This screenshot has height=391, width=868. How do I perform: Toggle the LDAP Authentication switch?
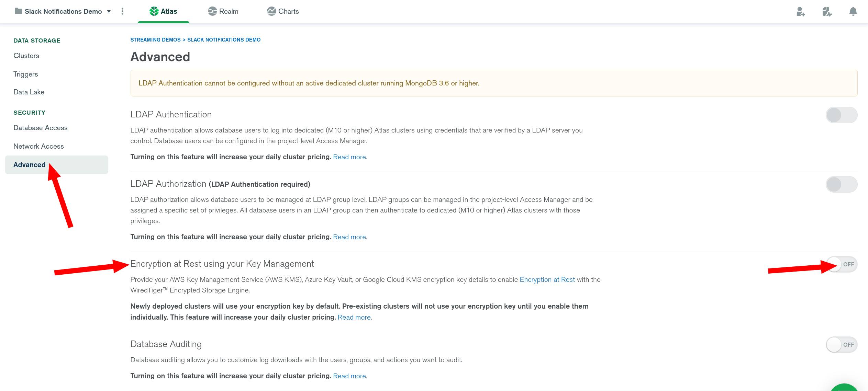tap(841, 115)
